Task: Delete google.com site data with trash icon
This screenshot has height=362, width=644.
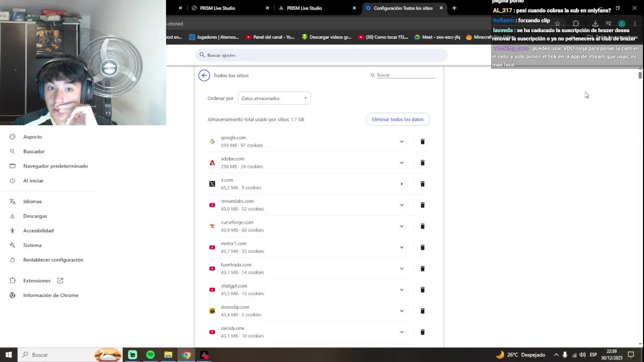Action: pos(423,142)
